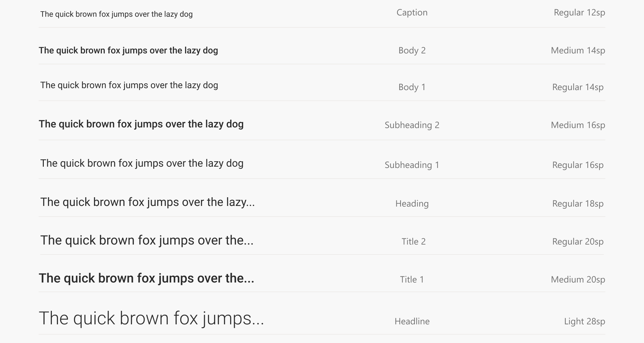The height and width of the screenshot is (343, 644).
Task: Click the Body 2 bold sample sentence
Action: (128, 51)
